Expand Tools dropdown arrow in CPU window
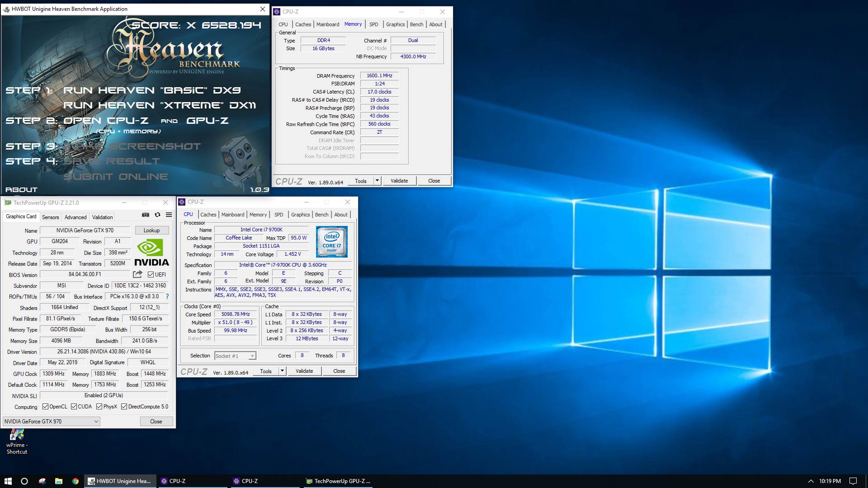Image resolution: width=868 pixels, height=488 pixels. click(282, 371)
